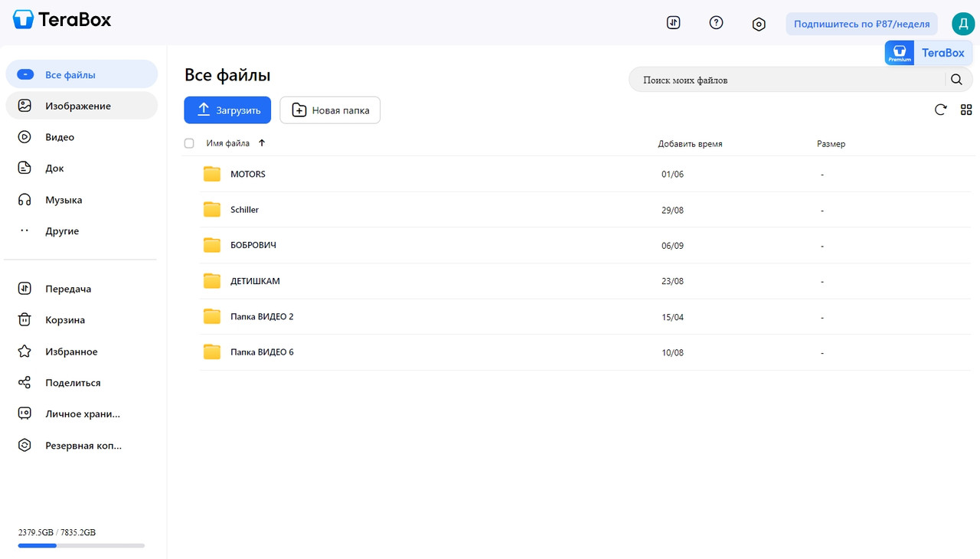Click the MOTORS folder icon
980x559 pixels.
[x=212, y=174]
